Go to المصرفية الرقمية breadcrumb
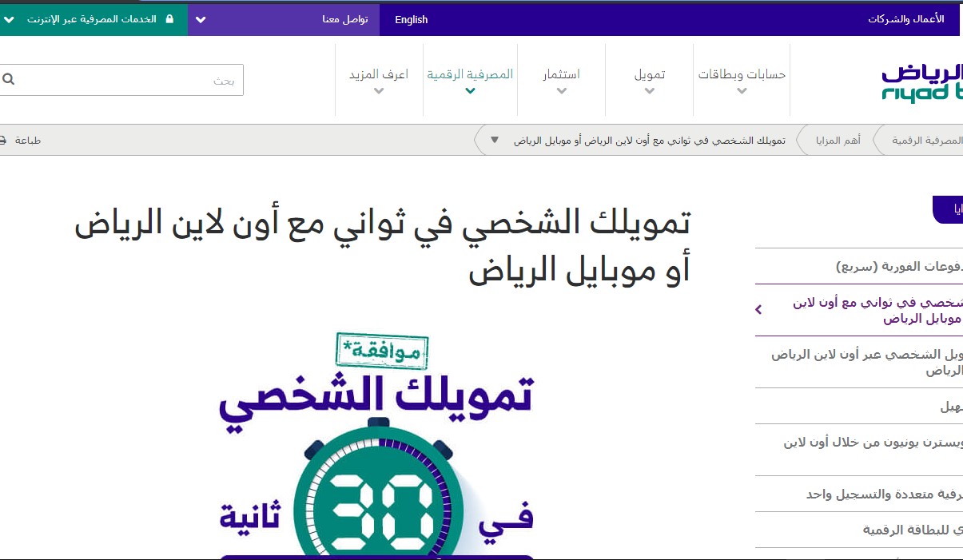This screenshot has width=963, height=560. 927,141
